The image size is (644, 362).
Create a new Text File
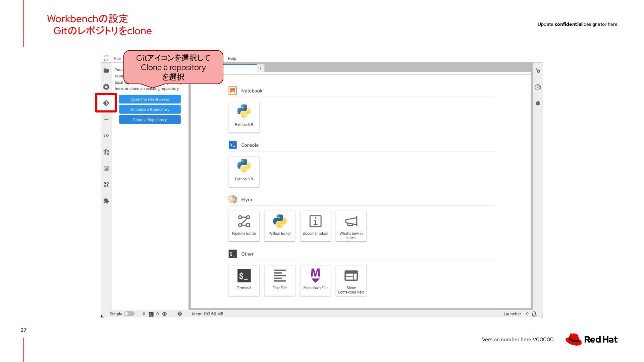[280, 281]
